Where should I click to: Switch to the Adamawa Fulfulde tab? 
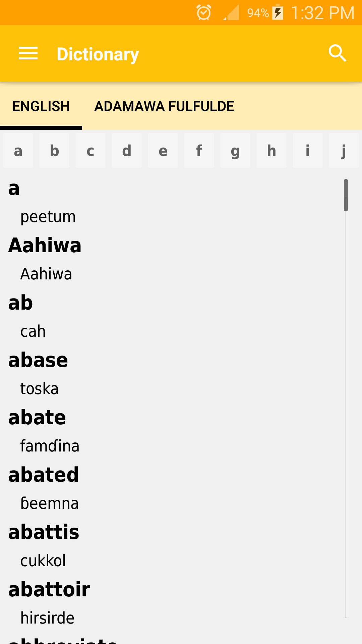click(164, 106)
